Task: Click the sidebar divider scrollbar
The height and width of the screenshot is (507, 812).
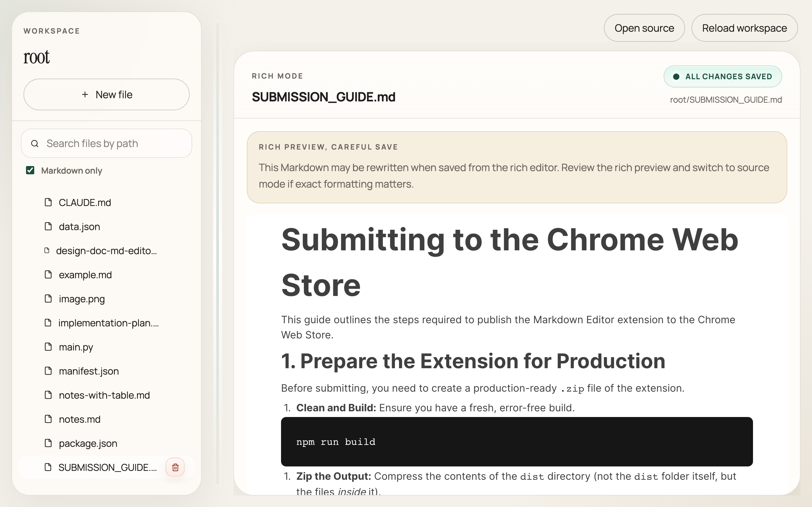Action: (217, 253)
